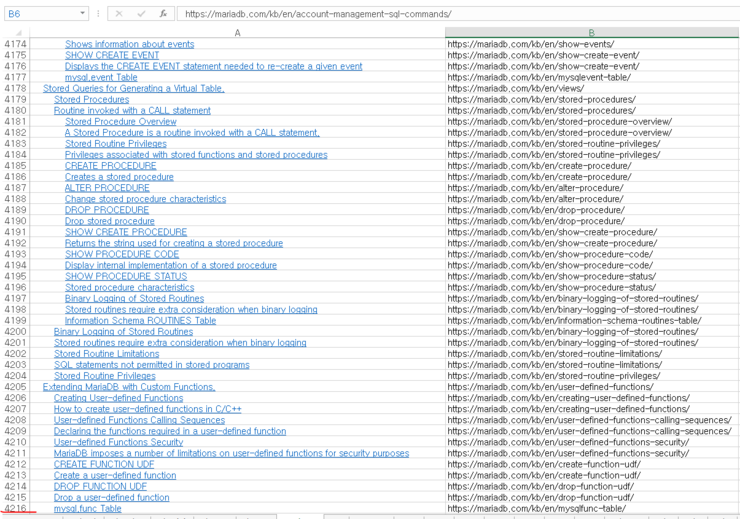Open 'Drop a user-defined function' link

click(x=111, y=498)
